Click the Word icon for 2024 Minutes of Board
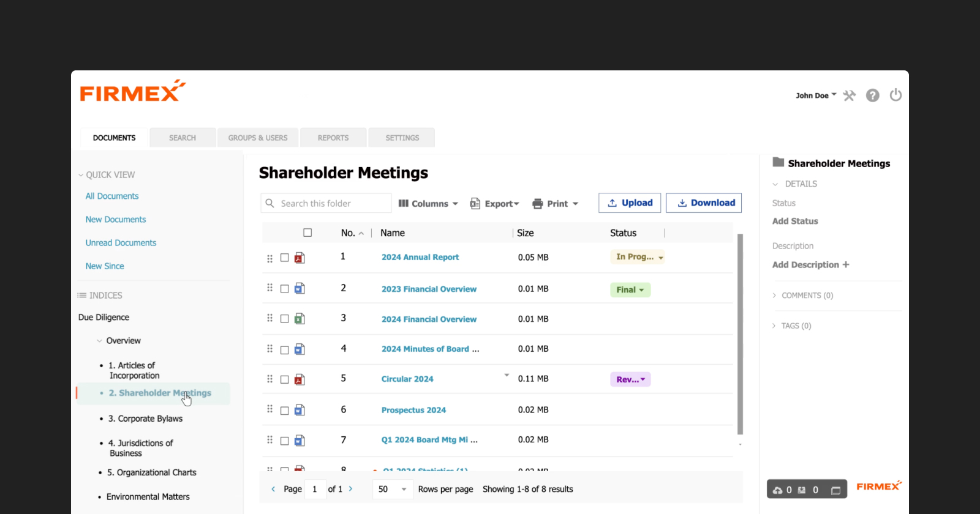 coord(300,349)
